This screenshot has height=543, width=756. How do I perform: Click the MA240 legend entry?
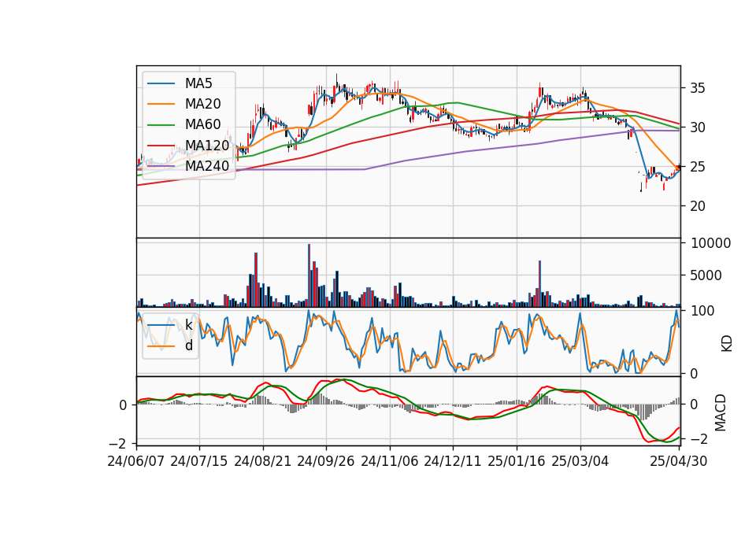(x=188, y=166)
